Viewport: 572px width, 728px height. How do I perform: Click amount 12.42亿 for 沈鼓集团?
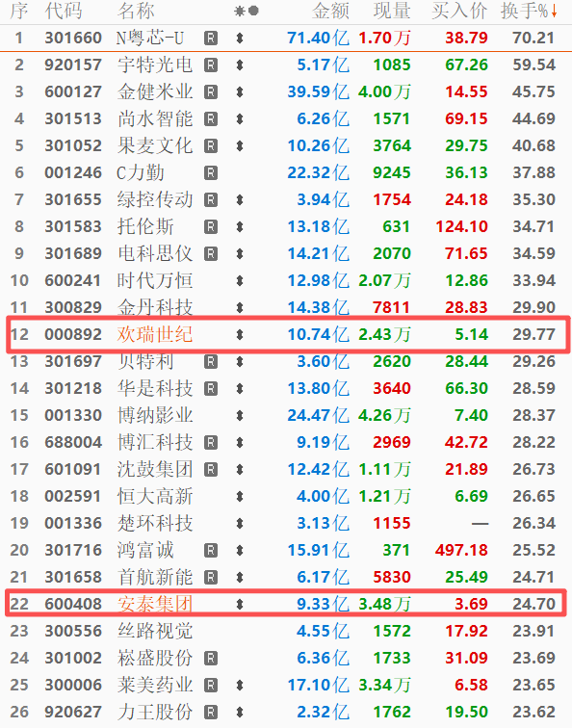click(x=319, y=469)
